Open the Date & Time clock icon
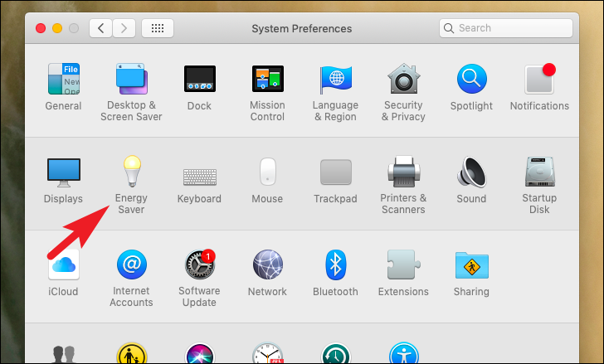Image resolution: width=604 pixels, height=364 pixels. (268, 353)
